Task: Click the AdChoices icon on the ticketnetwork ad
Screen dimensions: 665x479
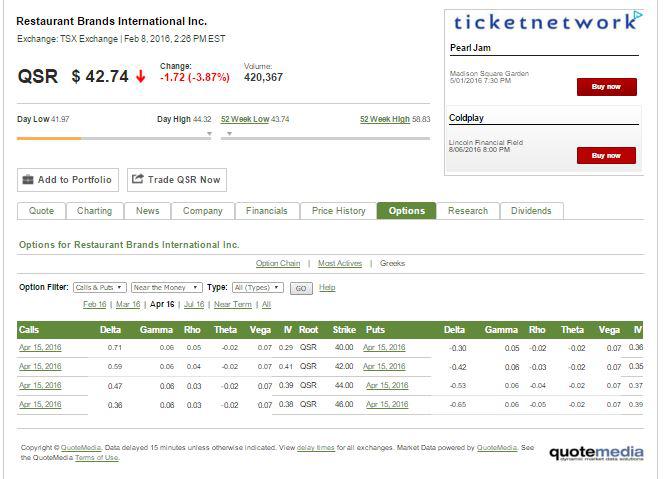Action: [636, 17]
